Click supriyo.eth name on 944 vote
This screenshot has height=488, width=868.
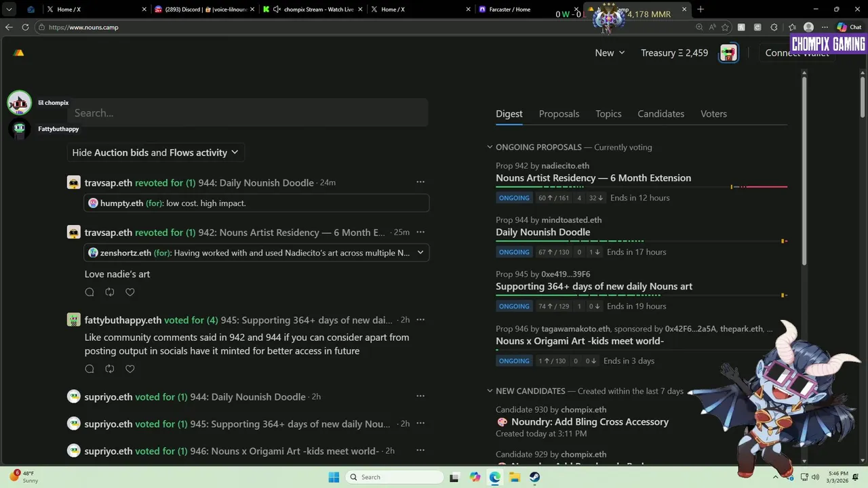click(108, 396)
